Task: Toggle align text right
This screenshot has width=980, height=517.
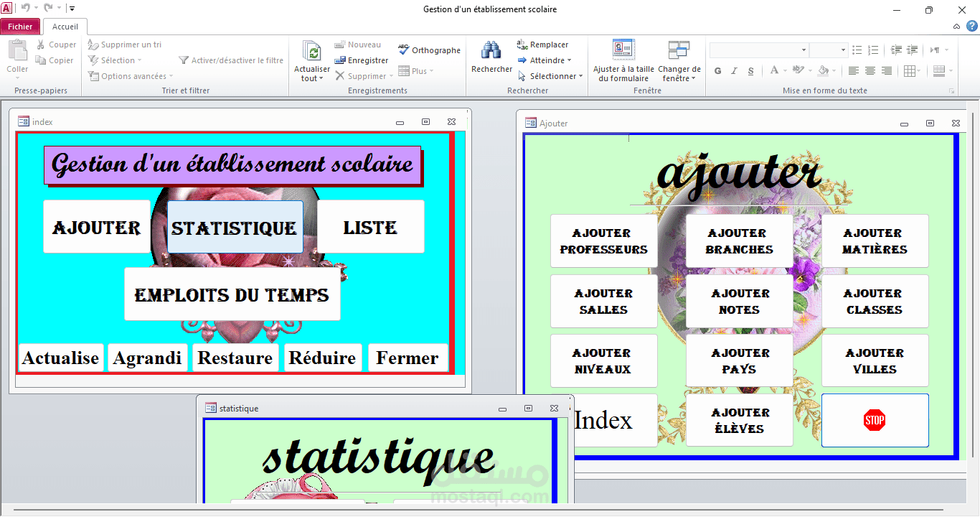Action: point(887,71)
